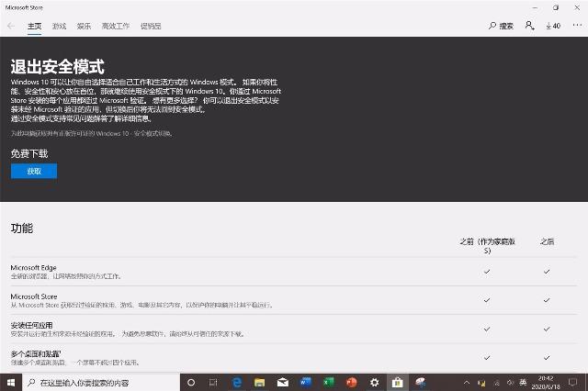Viewport: 588px width, 391px height.
Task: Open the Mail app from taskbar
Action: point(283,383)
